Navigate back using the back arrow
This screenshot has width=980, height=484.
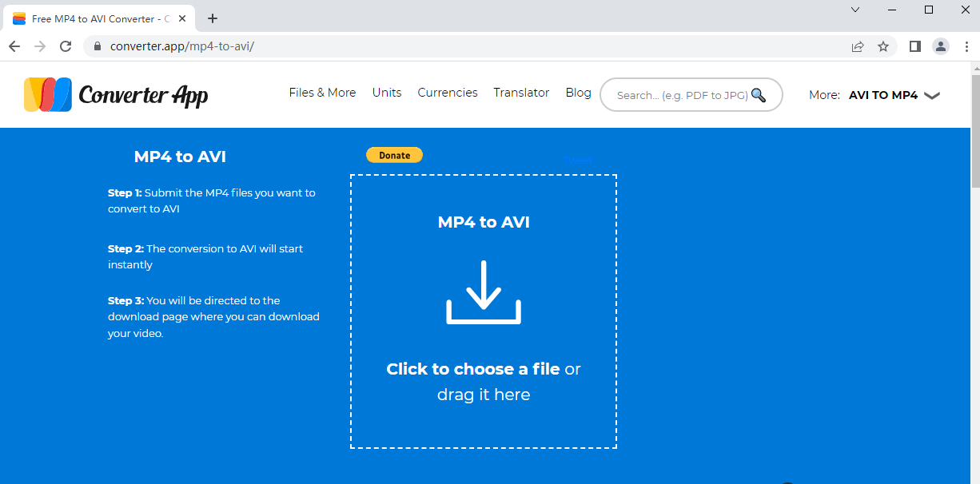(14, 46)
